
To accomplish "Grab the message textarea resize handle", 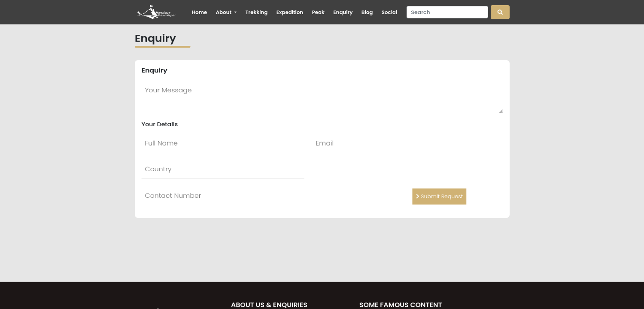I will 501,111.
